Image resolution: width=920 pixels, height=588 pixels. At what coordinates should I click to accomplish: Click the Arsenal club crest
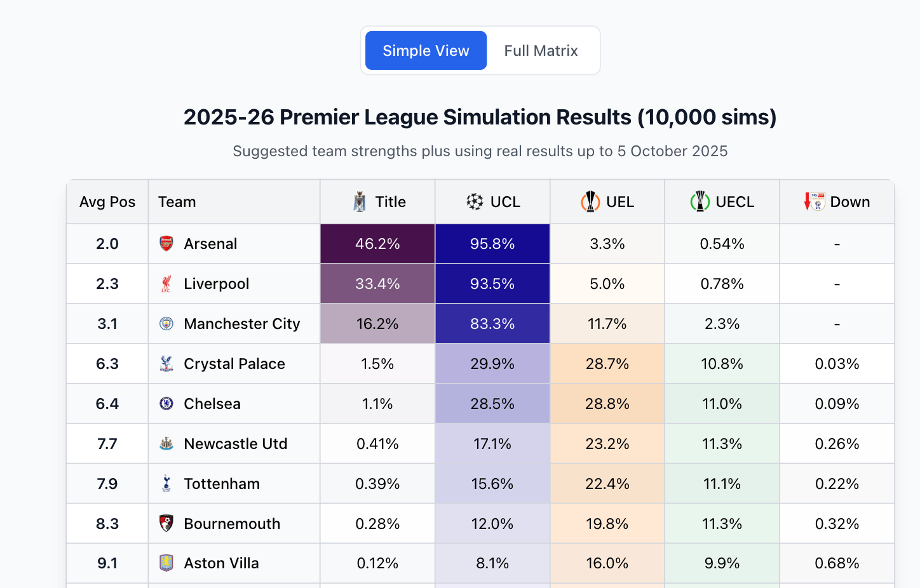166,244
